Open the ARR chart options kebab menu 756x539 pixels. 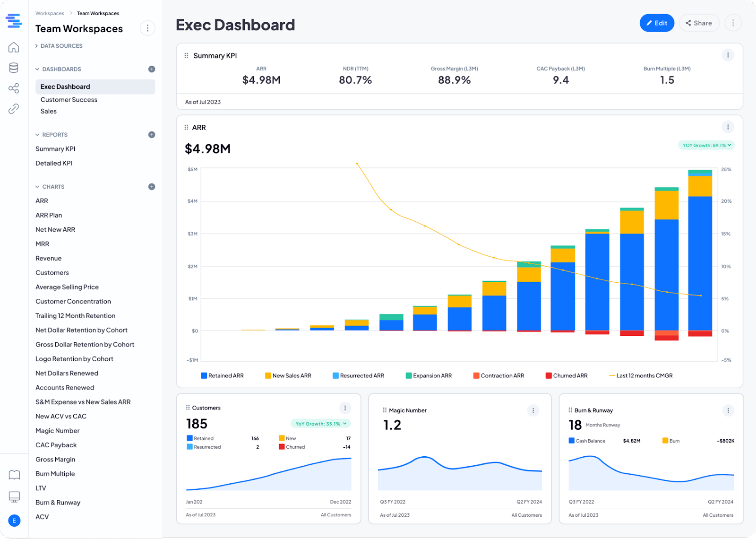coord(728,127)
